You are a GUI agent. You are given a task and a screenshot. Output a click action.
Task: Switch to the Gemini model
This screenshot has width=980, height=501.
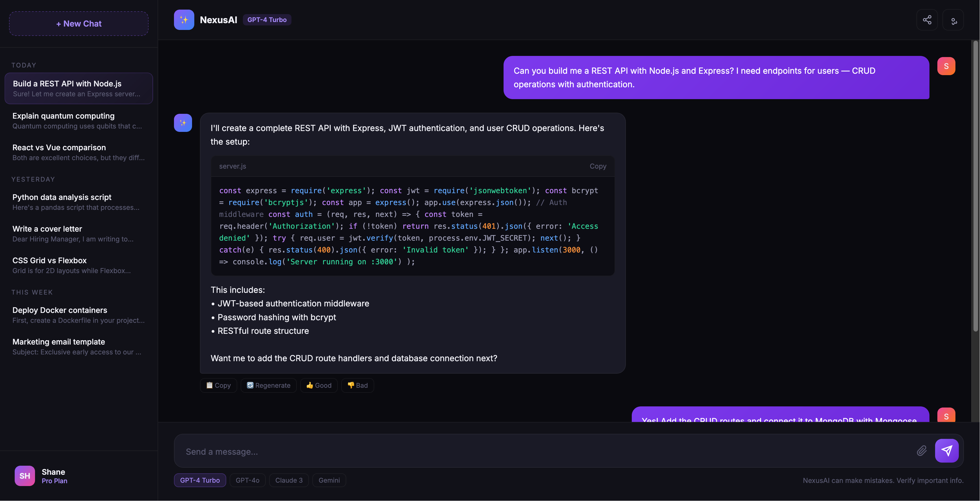pos(329,480)
